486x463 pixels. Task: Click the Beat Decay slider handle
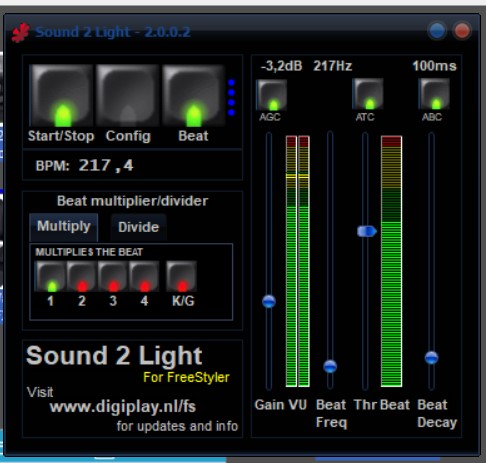point(431,358)
